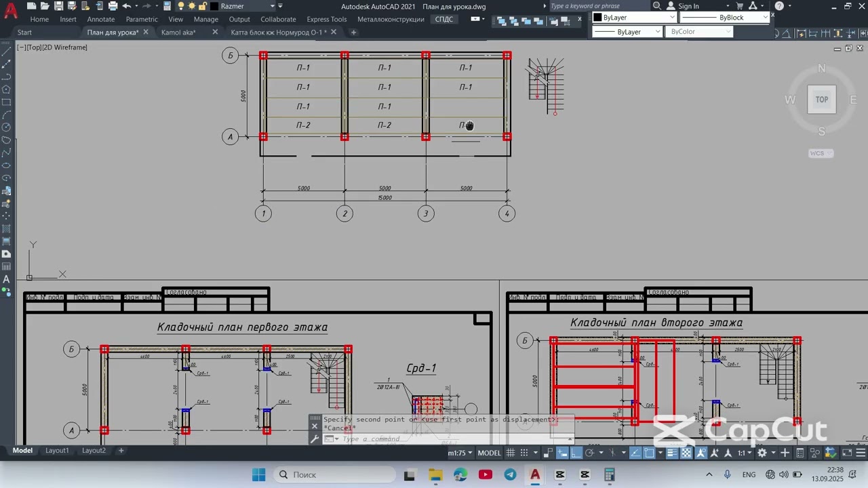Click the search magnifier icon
Image resolution: width=868 pixels, height=488 pixels.
(x=656, y=6)
